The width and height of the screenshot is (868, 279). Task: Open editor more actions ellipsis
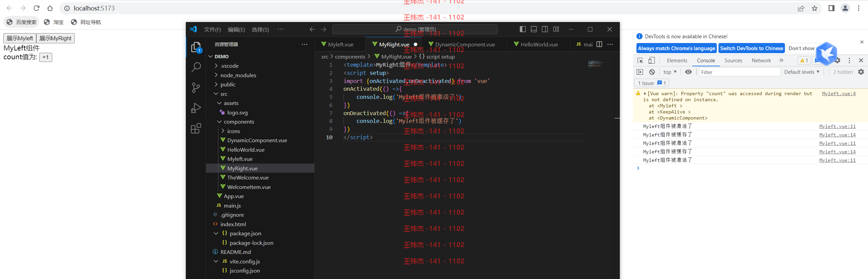click(610, 44)
